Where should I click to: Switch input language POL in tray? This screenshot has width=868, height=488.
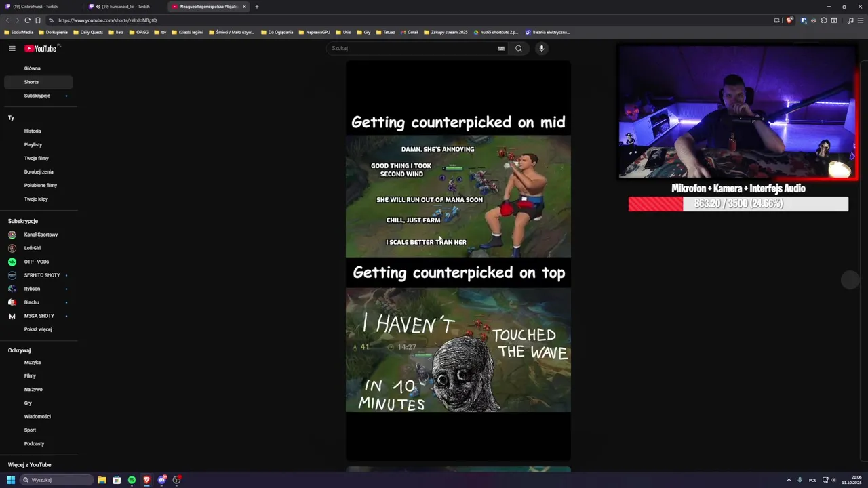pos(812,480)
